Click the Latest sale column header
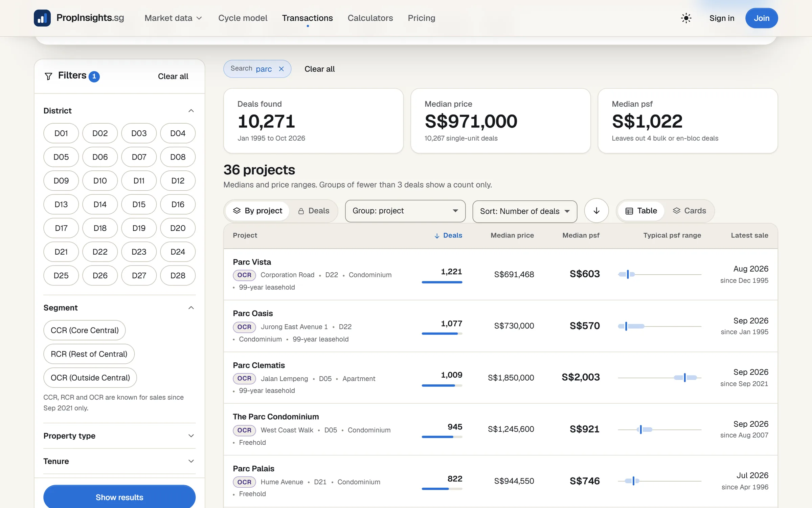 tap(749, 235)
